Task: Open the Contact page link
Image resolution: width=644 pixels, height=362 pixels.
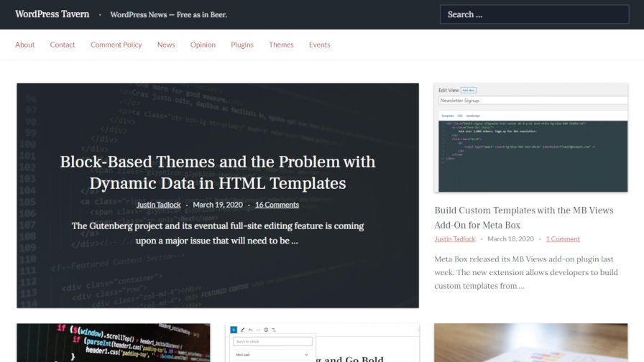Action: tap(63, 45)
